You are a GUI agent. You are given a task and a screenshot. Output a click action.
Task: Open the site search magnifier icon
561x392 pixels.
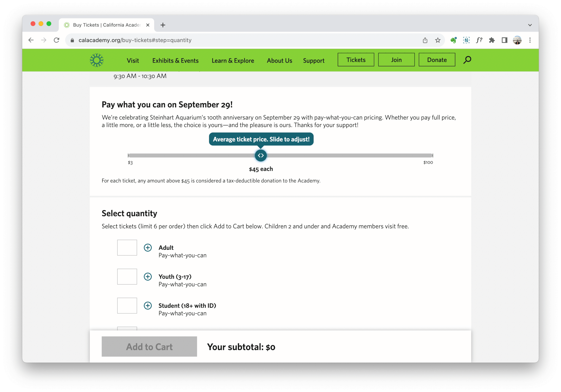click(467, 60)
